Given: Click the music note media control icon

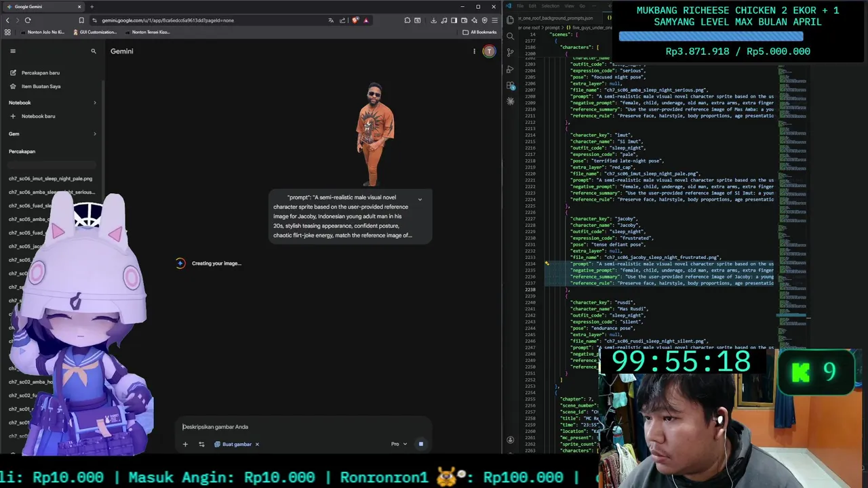Looking at the screenshot, I should pos(446,20).
